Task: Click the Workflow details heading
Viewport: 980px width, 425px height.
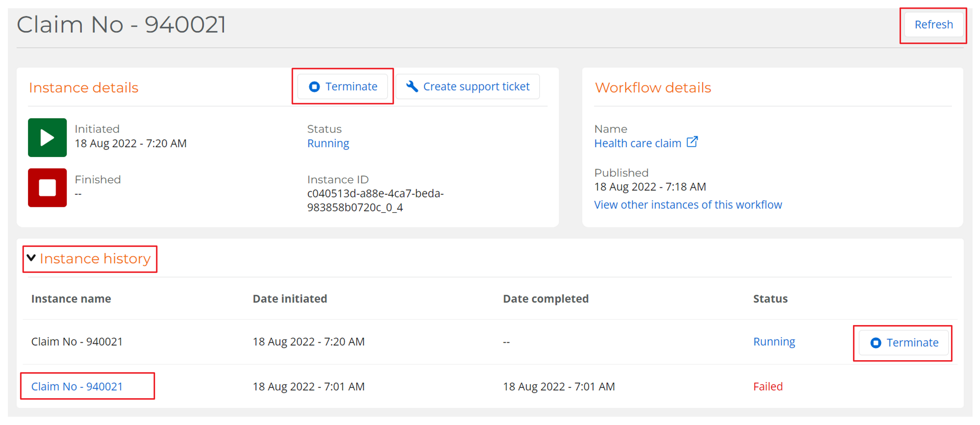Action: tap(653, 88)
